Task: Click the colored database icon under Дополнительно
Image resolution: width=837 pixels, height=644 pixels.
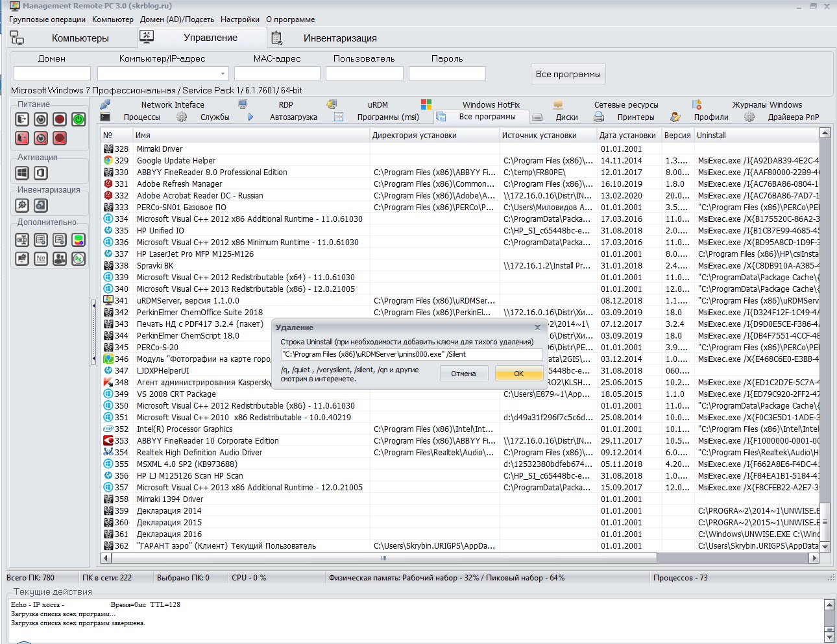Action: (79, 240)
